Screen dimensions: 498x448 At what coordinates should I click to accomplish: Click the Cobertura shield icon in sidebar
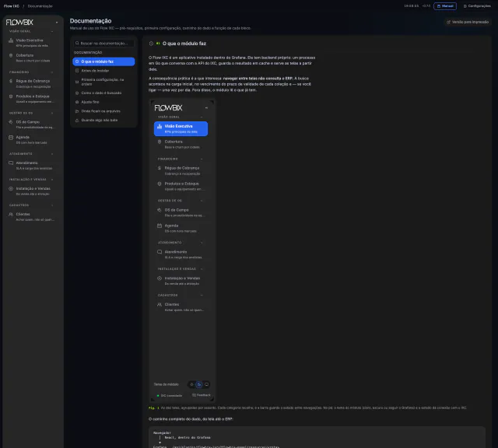[x=11, y=55]
